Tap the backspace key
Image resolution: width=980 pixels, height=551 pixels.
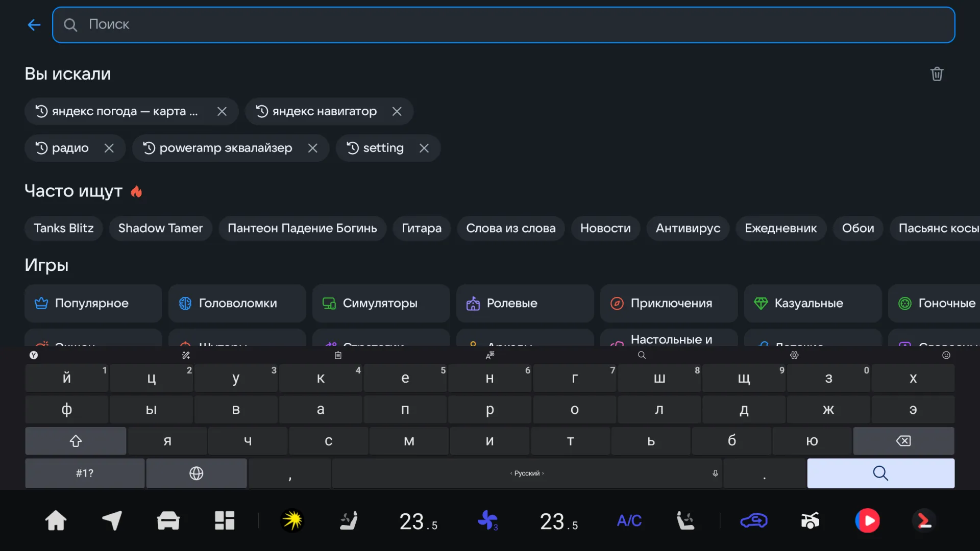tap(903, 441)
